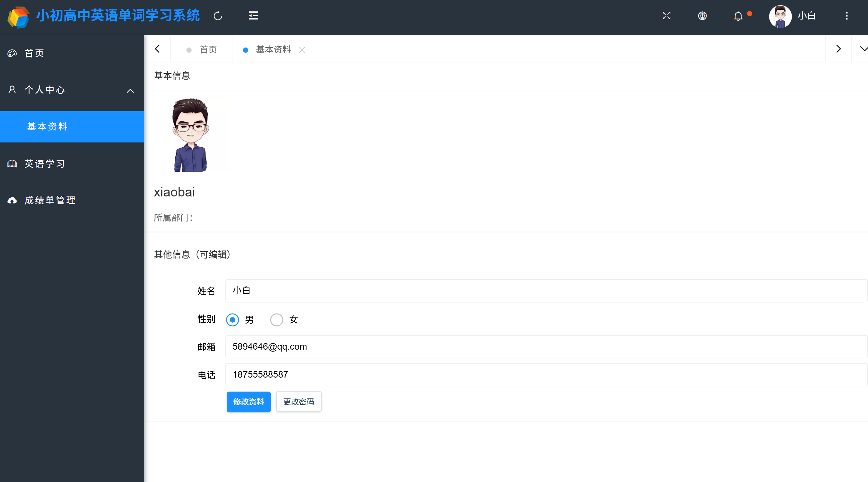Click the refresh page icon
Image resolution: width=868 pixels, height=482 pixels.
pos(218,16)
